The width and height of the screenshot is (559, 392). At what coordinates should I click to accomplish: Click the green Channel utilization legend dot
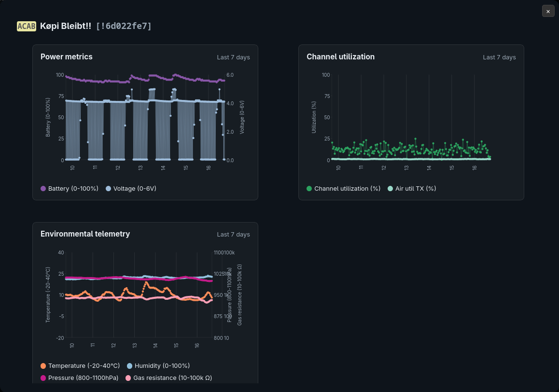pyautogui.click(x=309, y=188)
